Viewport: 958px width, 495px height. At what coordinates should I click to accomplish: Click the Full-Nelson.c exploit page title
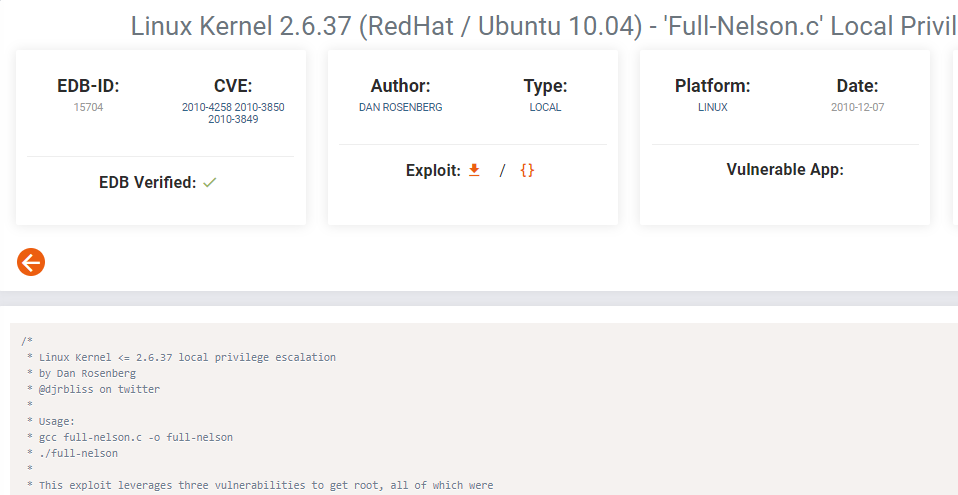(x=544, y=26)
